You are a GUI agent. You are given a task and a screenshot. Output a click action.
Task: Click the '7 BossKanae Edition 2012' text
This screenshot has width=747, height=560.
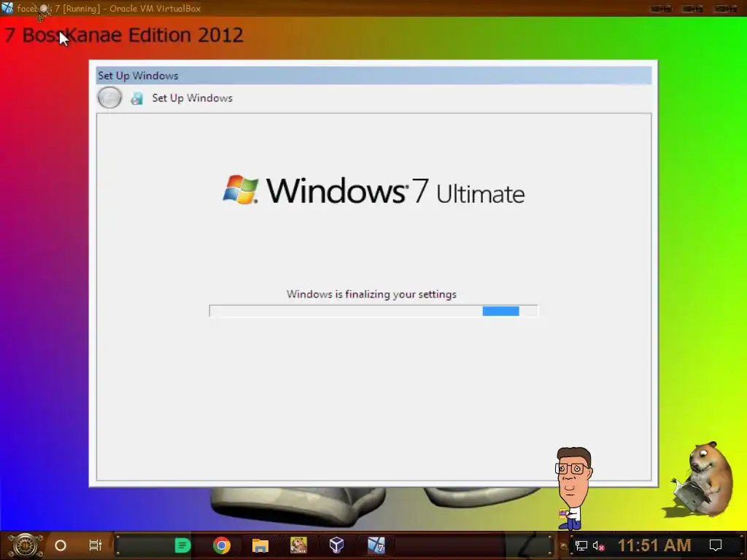click(124, 35)
